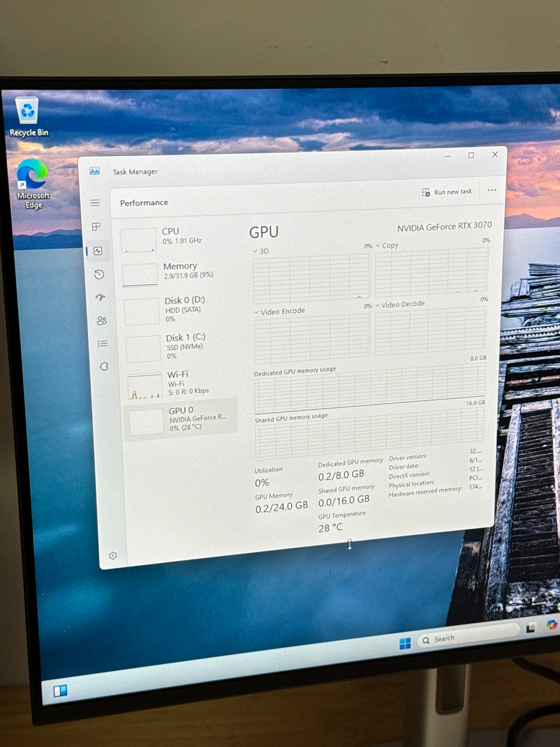Image resolution: width=560 pixels, height=747 pixels.
Task: Click the Driver date label
Action: click(x=404, y=467)
